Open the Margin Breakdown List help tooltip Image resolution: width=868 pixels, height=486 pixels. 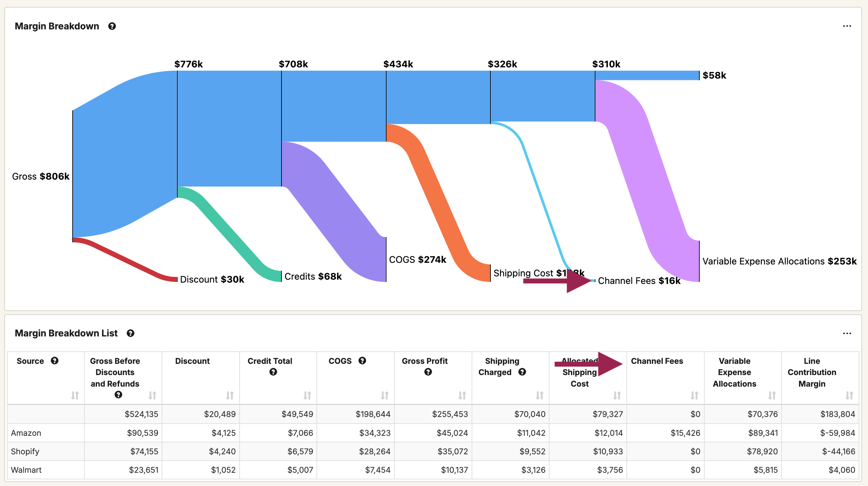tap(131, 333)
